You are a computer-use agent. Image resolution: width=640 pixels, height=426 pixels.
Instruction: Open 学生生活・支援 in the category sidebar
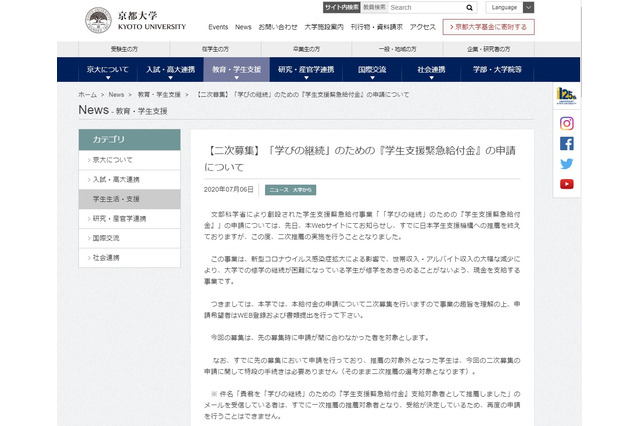129,199
